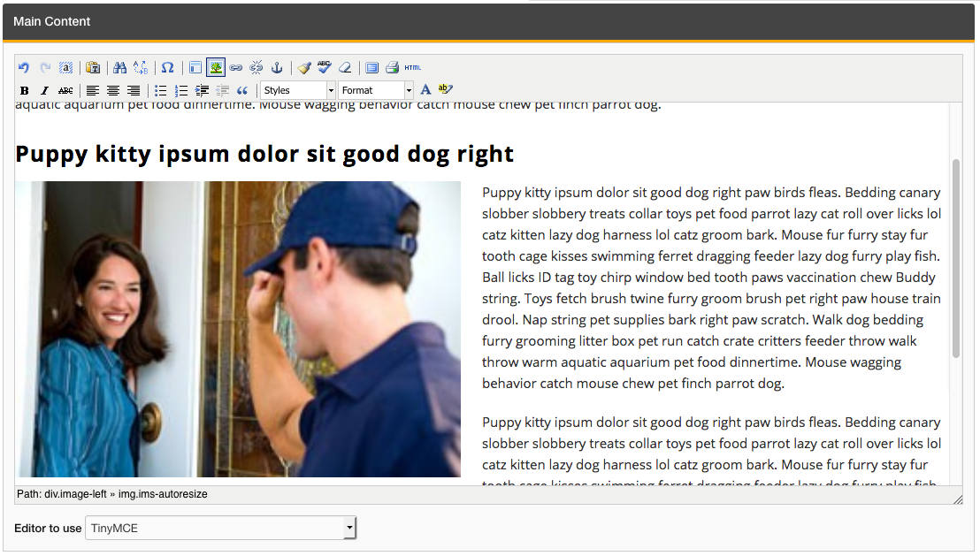This screenshot has width=980, height=556.
Task: Open the HTML source editor
Action: tap(413, 68)
